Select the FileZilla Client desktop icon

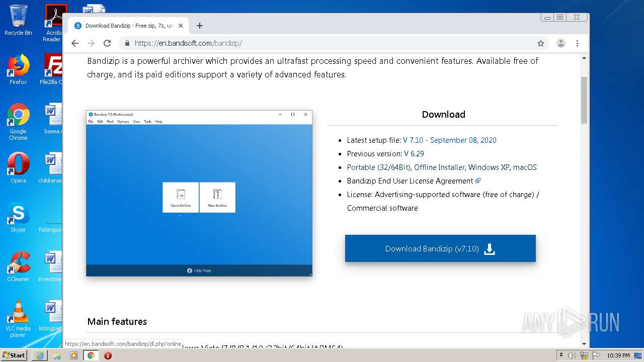[x=52, y=69]
